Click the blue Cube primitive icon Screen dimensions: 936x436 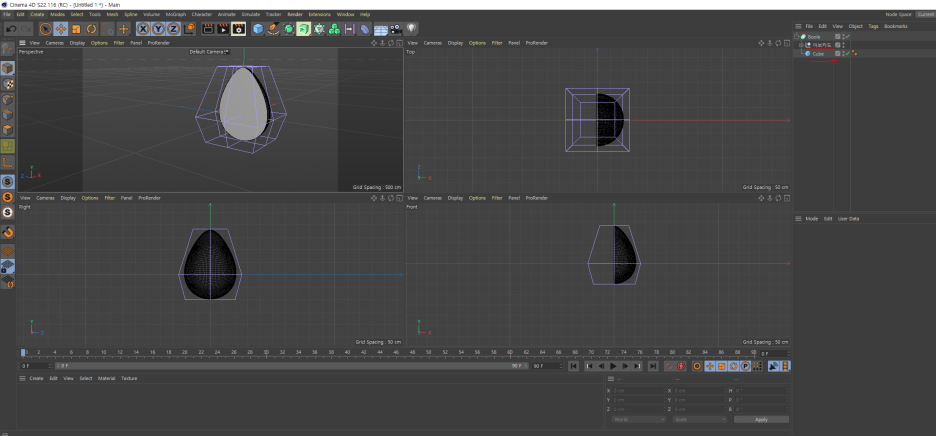pyautogui.click(x=258, y=29)
